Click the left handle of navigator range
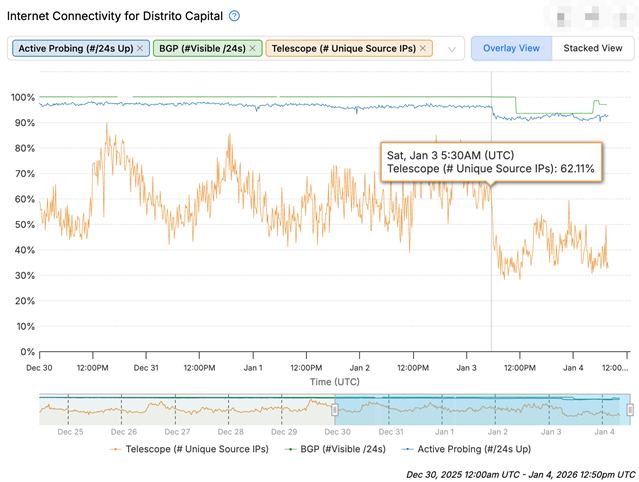Viewport: 639px width, 482px height. (335, 409)
